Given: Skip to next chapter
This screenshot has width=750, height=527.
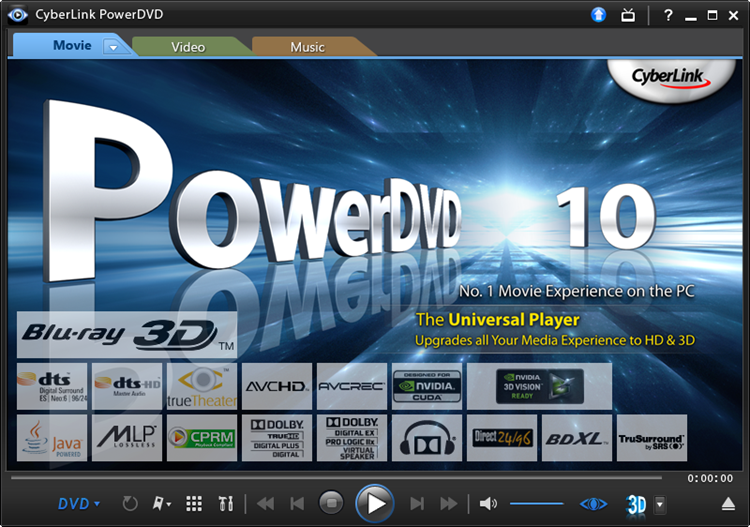Looking at the screenshot, I should pos(417,504).
